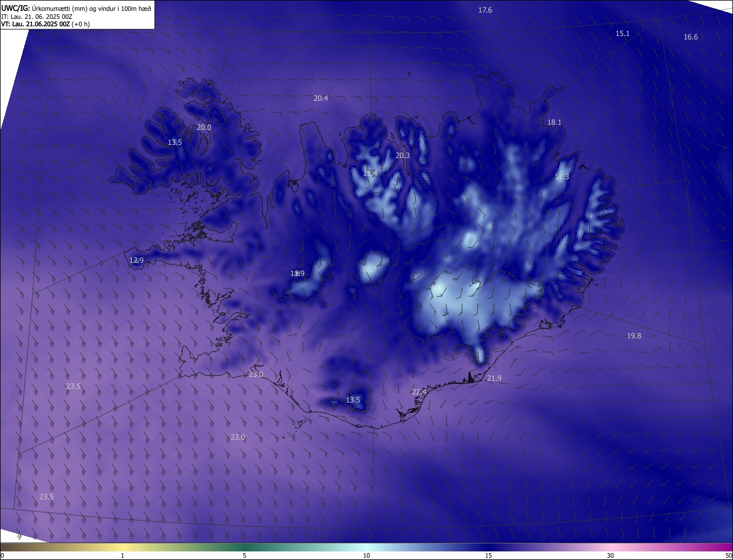The width and height of the screenshot is (733, 560).
Task: Click the 20.4 value label
Action: click(x=321, y=98)
